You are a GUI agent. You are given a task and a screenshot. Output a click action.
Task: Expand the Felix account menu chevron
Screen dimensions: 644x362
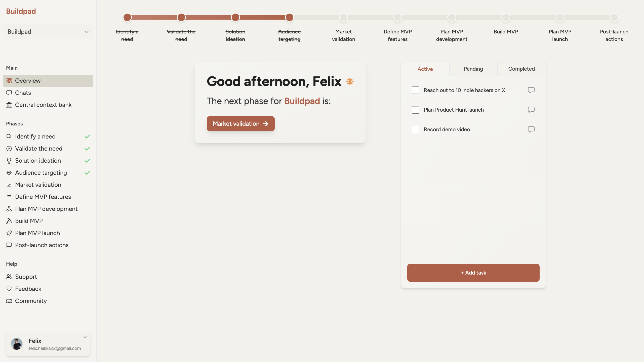[x=85, y=337]
